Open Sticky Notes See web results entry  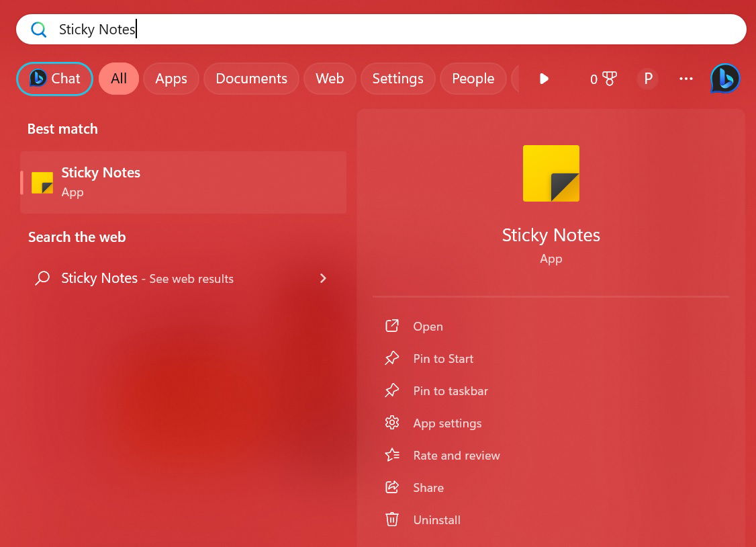183,278
